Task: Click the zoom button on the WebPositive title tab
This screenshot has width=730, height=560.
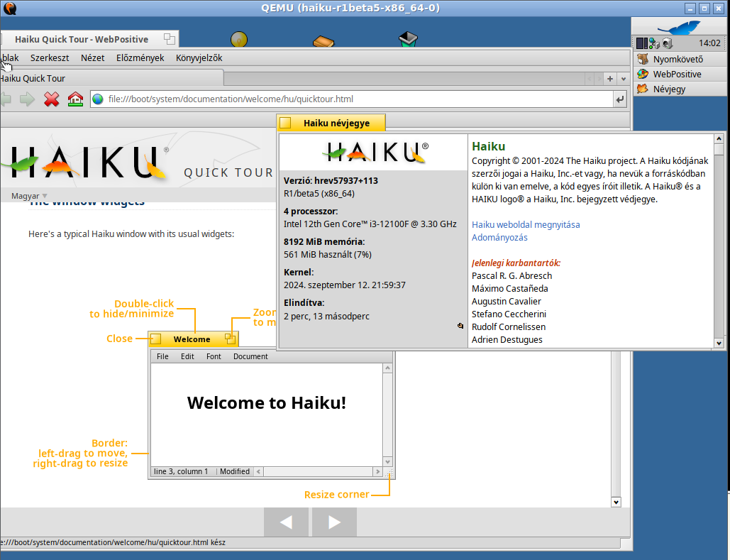Action: 170,39
